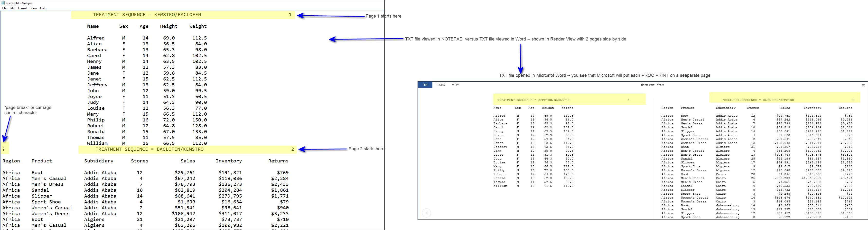Click returns value $3,233 in Notepad
Screen dimensions: 868x230
pyautogui.click(x=280, y=213)
